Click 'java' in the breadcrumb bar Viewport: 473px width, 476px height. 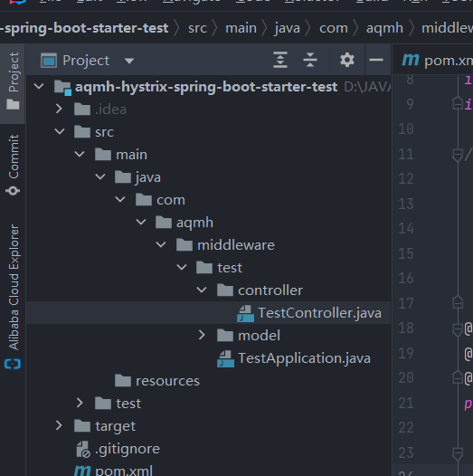pos(287,28)
